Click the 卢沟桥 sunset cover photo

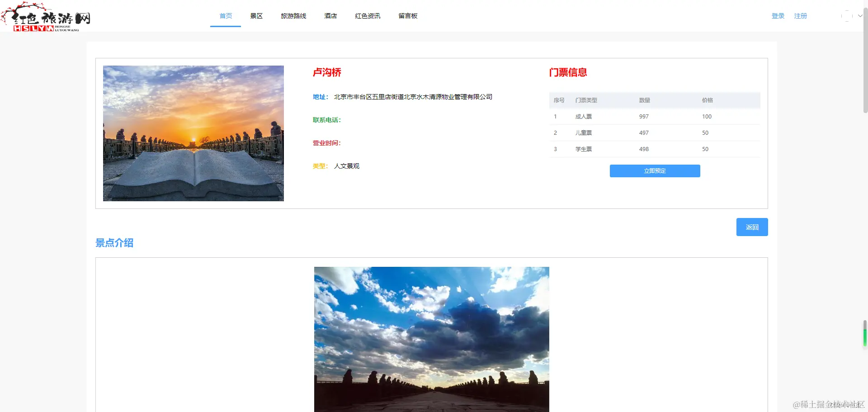click(193, 133)
